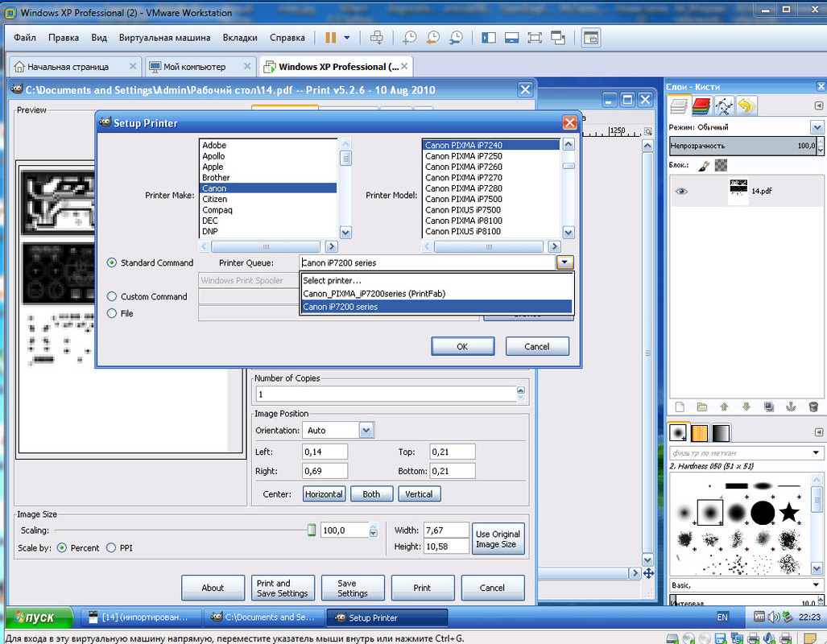Image resolution: width=827 pixels, height=644 pixels.
Task: Increase the number of copies stepper
Action: point(521,390)
